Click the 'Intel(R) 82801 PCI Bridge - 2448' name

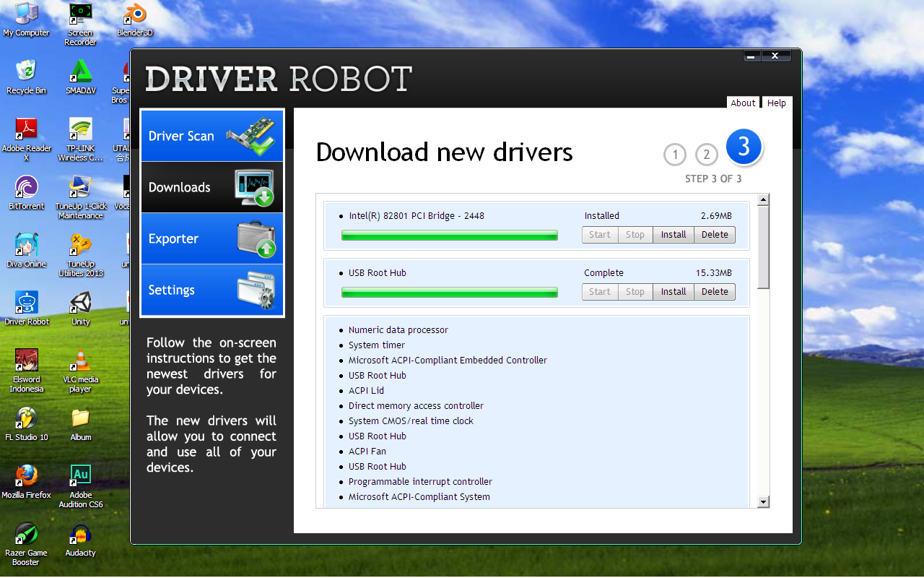pyautogui.click(x=417, y=215)
